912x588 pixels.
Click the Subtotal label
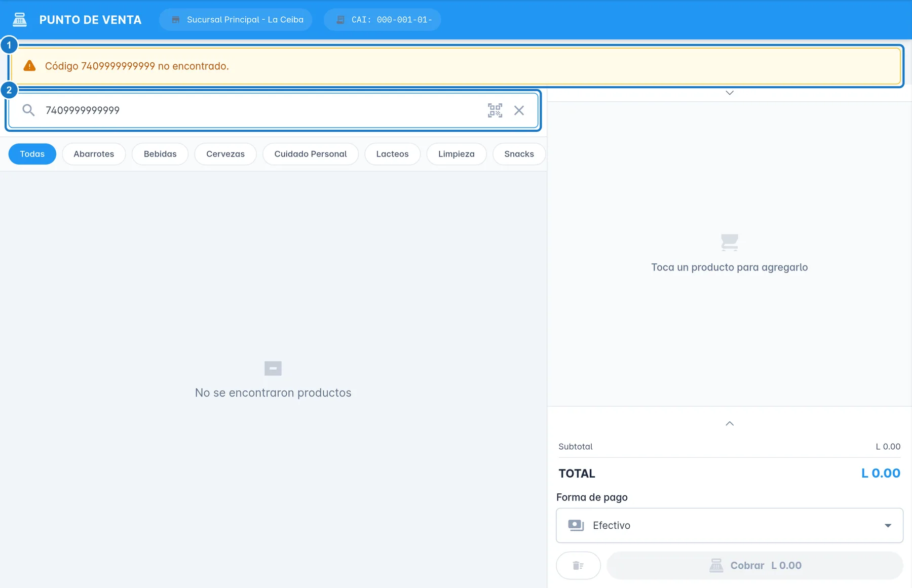click(x=576, y=447)
